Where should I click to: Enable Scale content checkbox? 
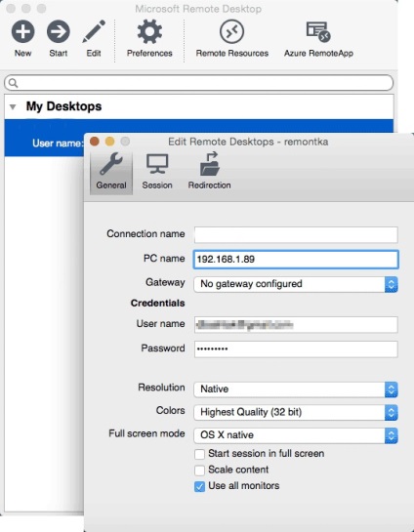(x=199, y=471)
